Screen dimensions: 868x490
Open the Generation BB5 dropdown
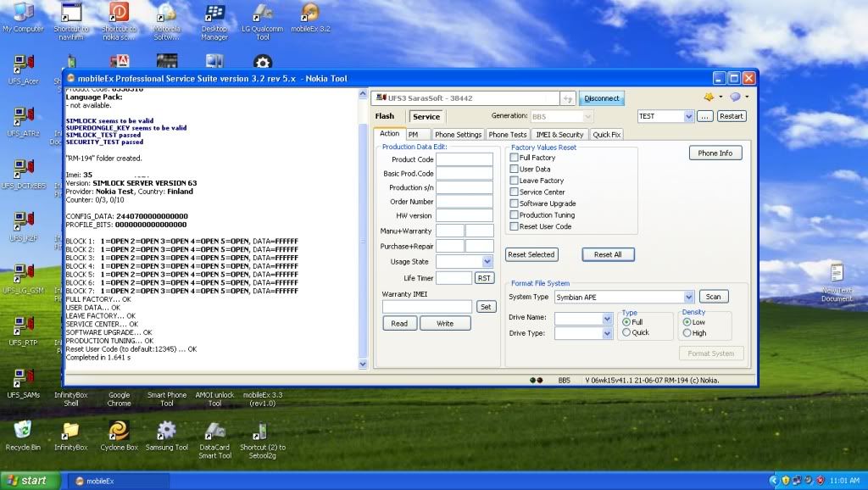click(x=588, y=116)
